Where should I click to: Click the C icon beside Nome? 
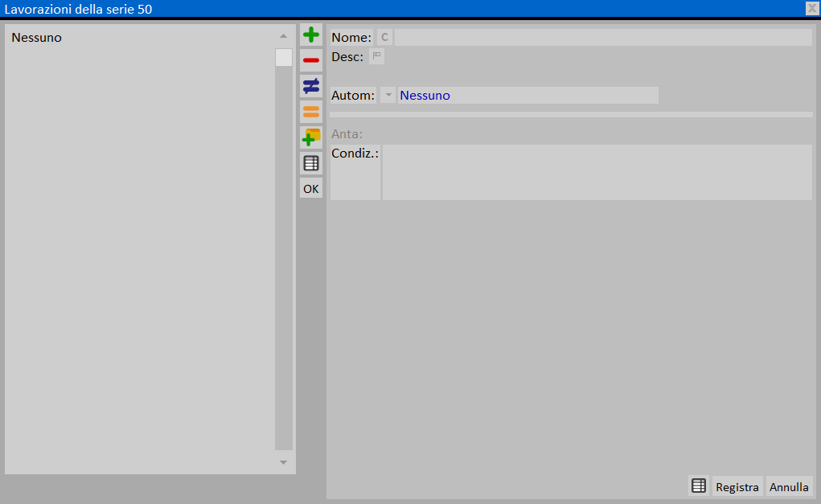[384, 38]
